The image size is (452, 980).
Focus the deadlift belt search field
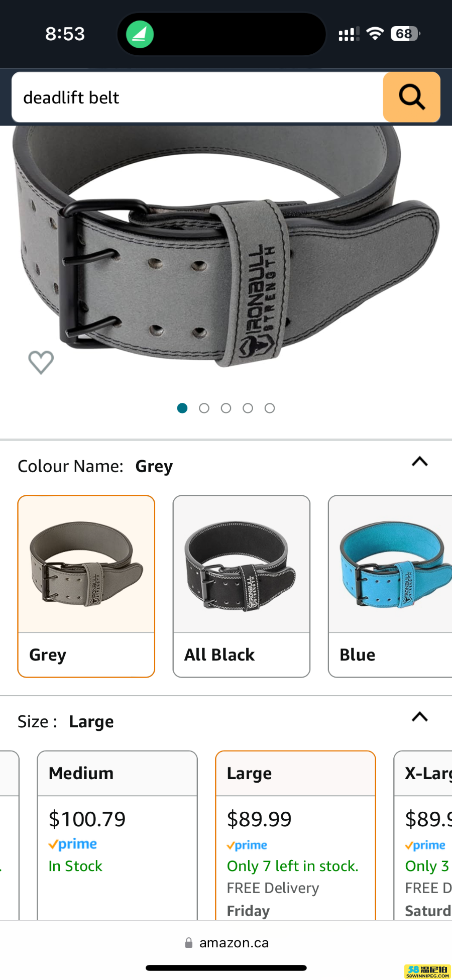click(x=197, y=97)
